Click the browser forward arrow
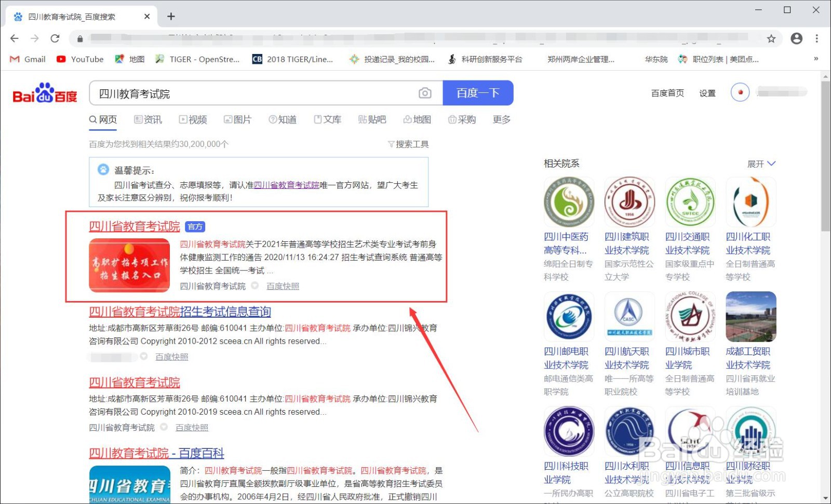The width and height of the screenshot is (831, 504). point(35,38)
